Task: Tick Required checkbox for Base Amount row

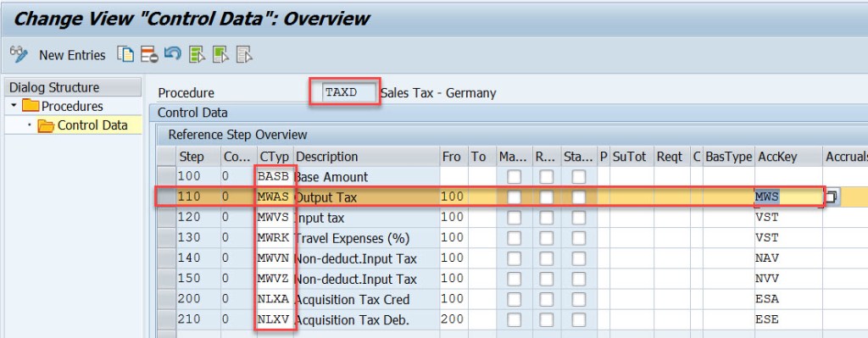Action: pyautogui.click(x=547, y=177)
